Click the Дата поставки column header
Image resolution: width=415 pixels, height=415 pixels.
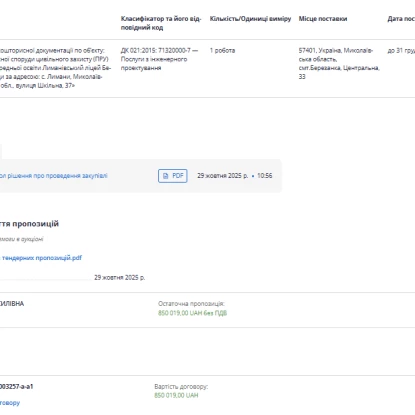[x=401, y=19]
